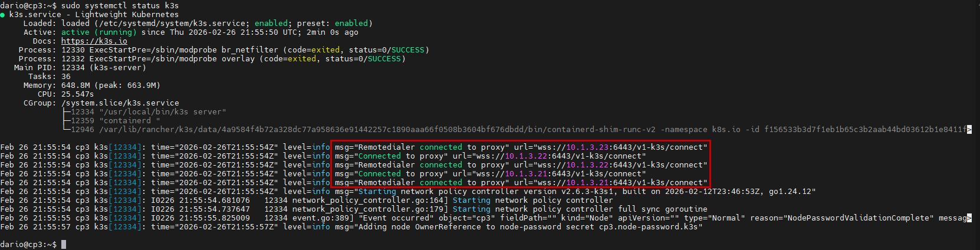
Task: Click the truncation arrow ending the NodePasswordValidationComplete line
Action: coord(969,218)
